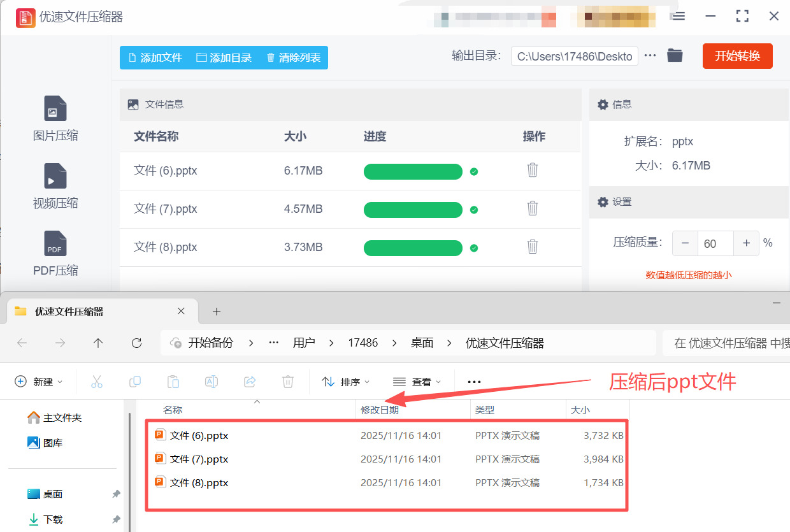This screenshot has width=790, height=532.
Task: Go forward in File Explorer
Action: (60, 343)
